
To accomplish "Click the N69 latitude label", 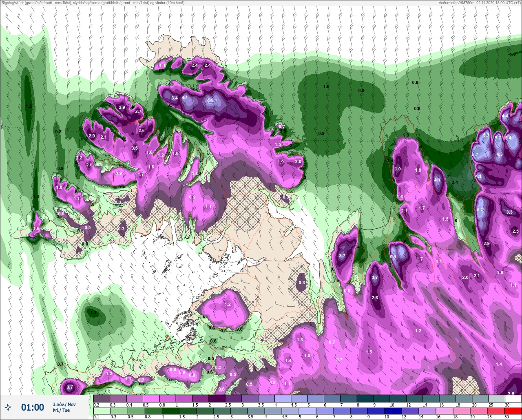I will [x=2, y=127].
